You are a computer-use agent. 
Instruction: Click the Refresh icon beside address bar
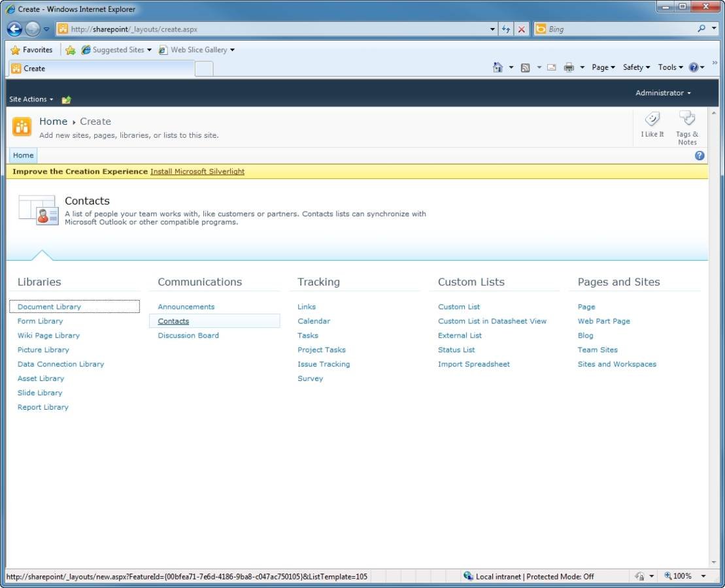click(x=506, y=29)
